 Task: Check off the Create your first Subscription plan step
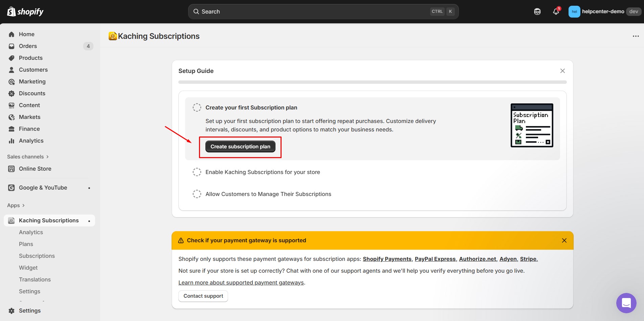[197, 107]
